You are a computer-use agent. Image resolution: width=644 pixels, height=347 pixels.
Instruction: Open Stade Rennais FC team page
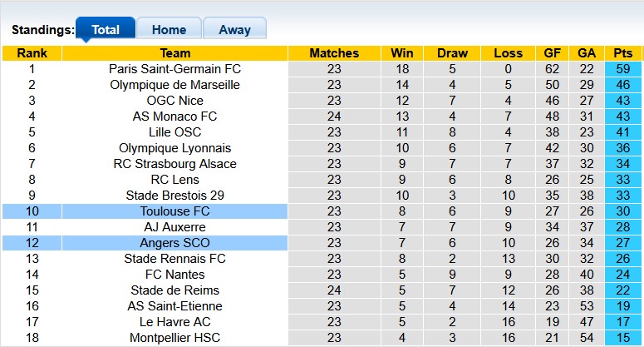coord(175,259)
